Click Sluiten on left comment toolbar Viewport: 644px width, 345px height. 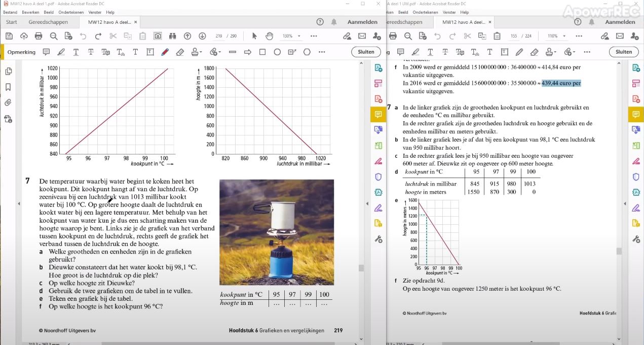(366, 52)
